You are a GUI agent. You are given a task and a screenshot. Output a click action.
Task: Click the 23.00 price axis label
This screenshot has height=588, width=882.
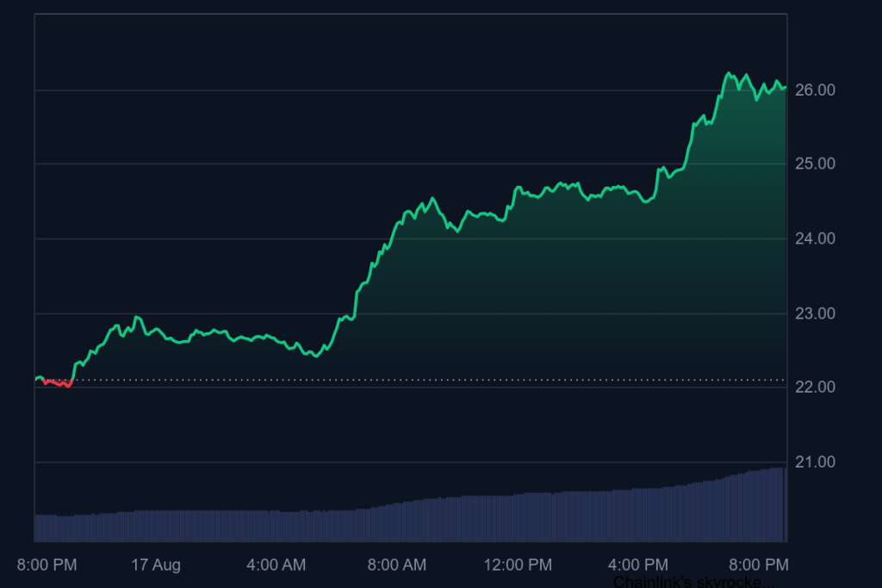pyautogui.click(x=815, y=313)
